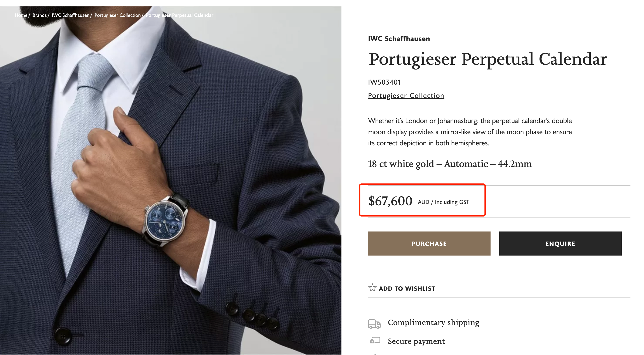Click the $67,600 price

tap(390, 201)
